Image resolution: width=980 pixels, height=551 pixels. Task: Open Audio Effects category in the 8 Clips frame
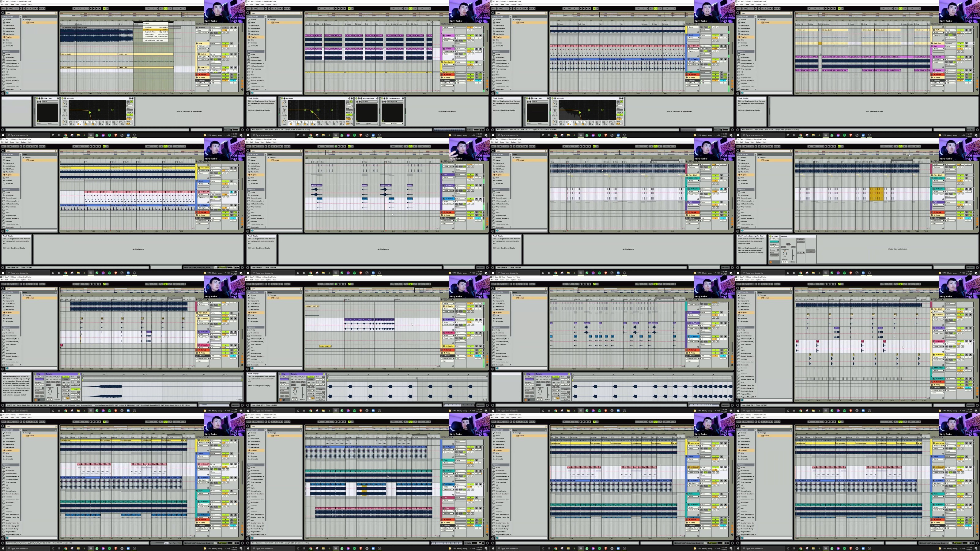pos(745,166)
